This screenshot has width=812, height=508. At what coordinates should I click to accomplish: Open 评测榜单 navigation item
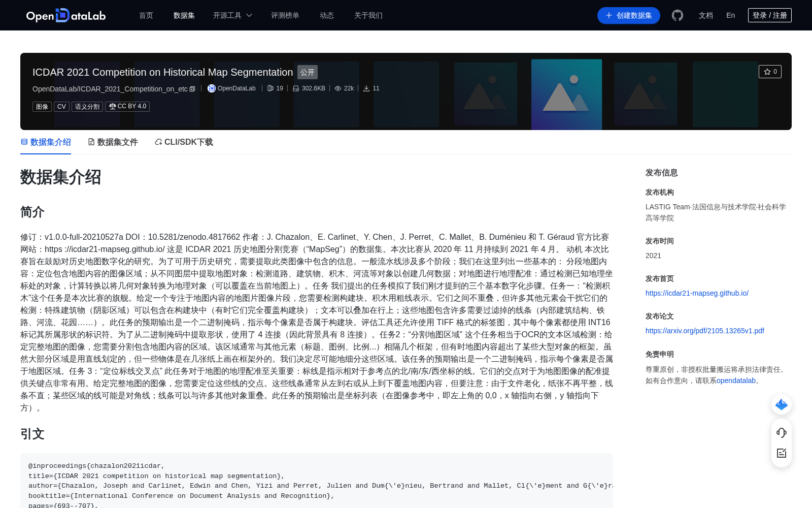pyautogui.click(x=285, y=15)
